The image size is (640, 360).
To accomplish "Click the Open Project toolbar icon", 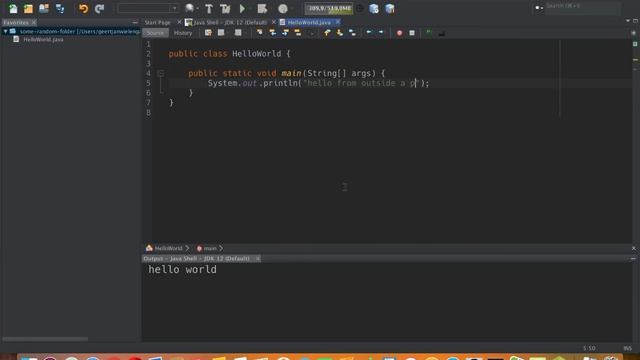I will pos(44,8).
